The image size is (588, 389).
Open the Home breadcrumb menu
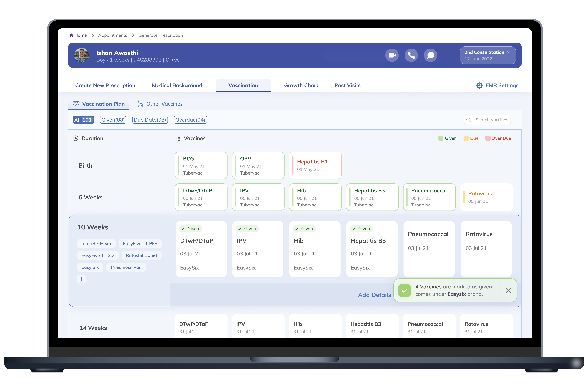(x=78, y=35)
